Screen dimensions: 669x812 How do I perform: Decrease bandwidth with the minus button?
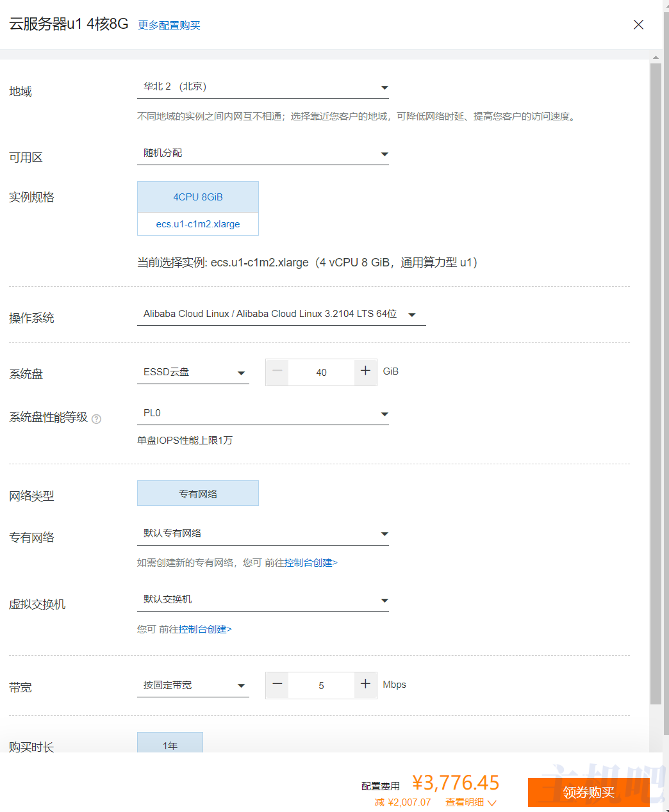pos(277,685)
